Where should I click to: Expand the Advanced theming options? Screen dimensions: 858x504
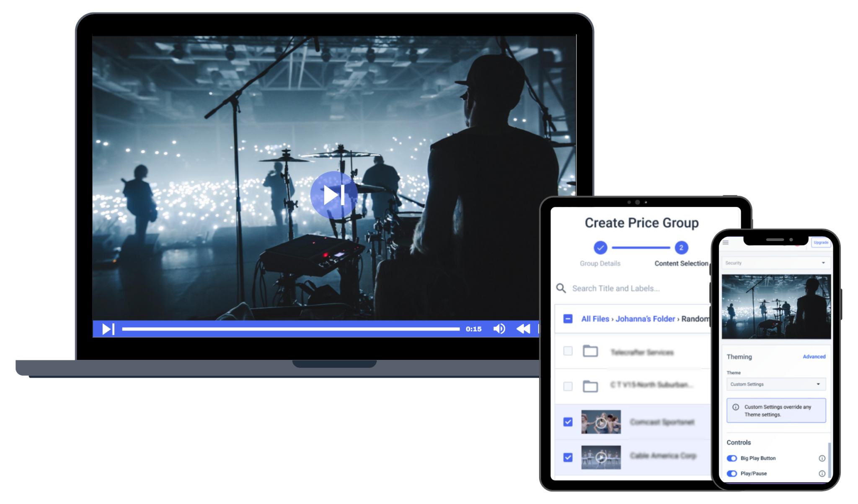(814, 357)
